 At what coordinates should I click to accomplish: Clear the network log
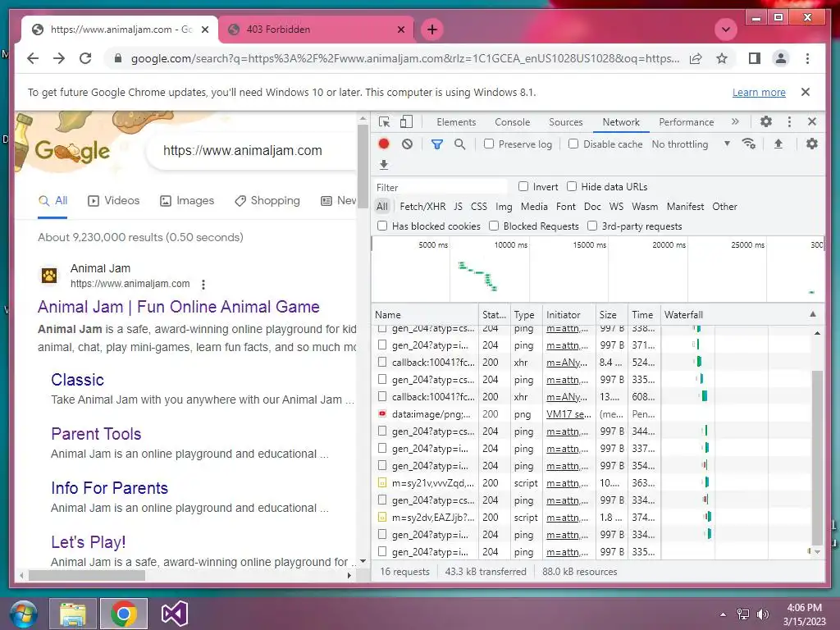point(407,144)
